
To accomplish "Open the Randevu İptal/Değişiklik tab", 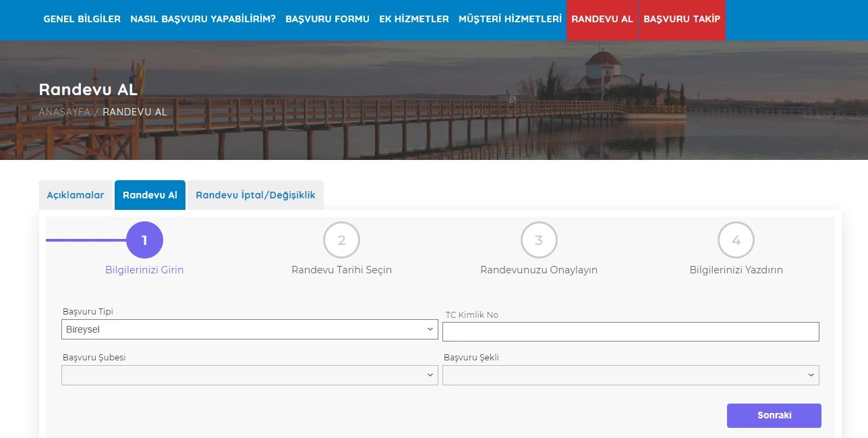I will [x=255, y=194].
